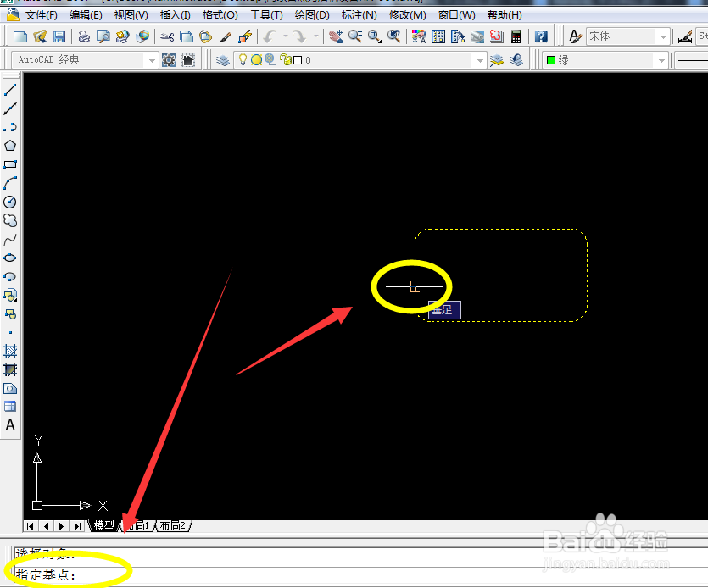Click the Dimension Style icon
Viewport: 708px width, 588px height.
(x=685, y=36)
